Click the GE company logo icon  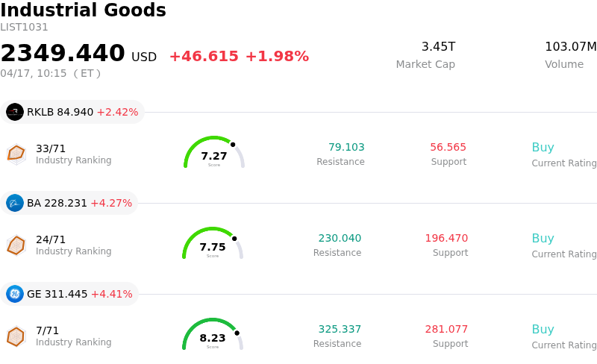(x=15, y=294)
